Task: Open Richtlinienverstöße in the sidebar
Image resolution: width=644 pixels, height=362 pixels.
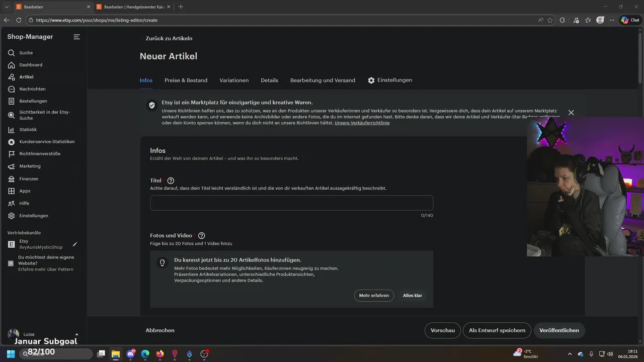Action: click(x=40, y=154)
